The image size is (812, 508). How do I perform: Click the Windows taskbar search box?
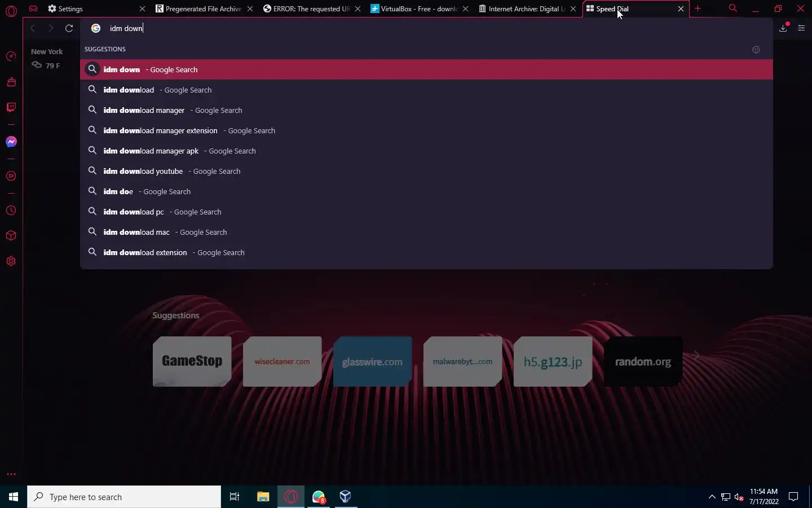coord(124,497)
